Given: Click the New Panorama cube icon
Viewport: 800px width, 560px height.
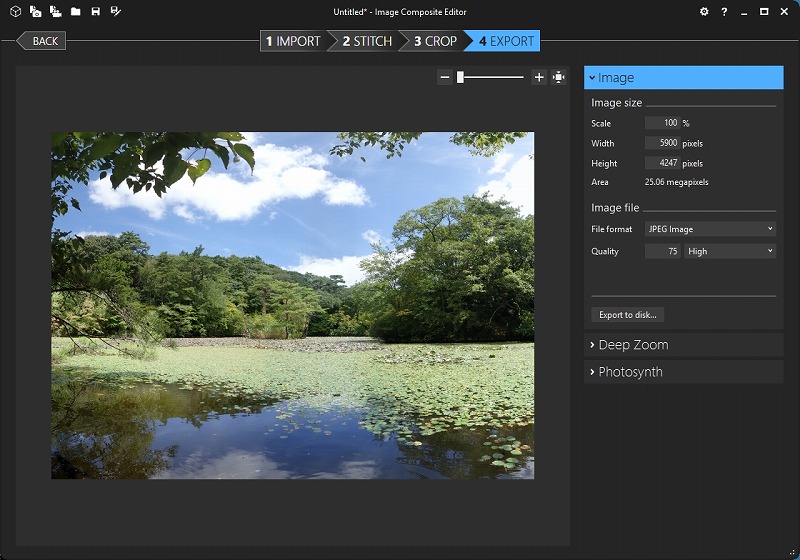Looking at the screenshot, I should 15,11.
